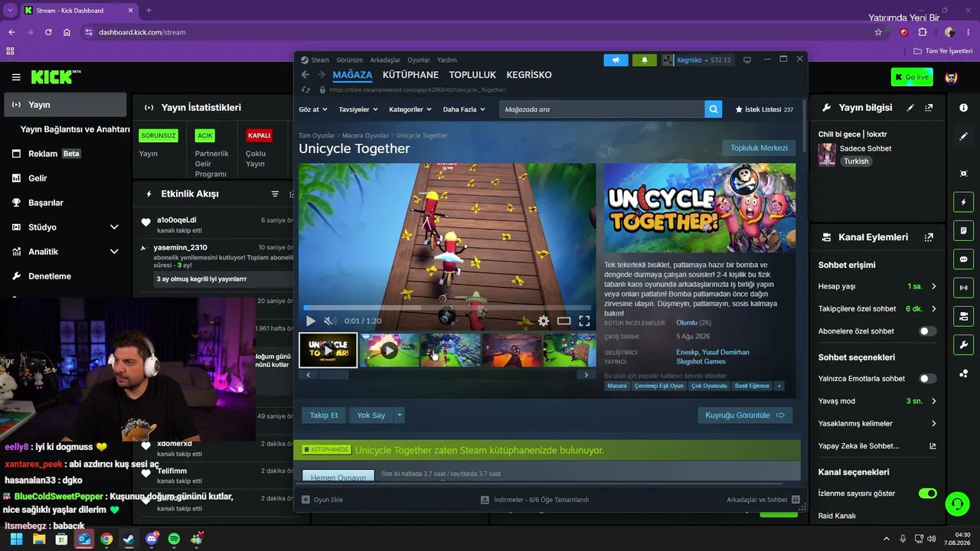980x551 pixels.
Task: Open the Tavsiyeler dropdown
Action: (x=358, y=109)
